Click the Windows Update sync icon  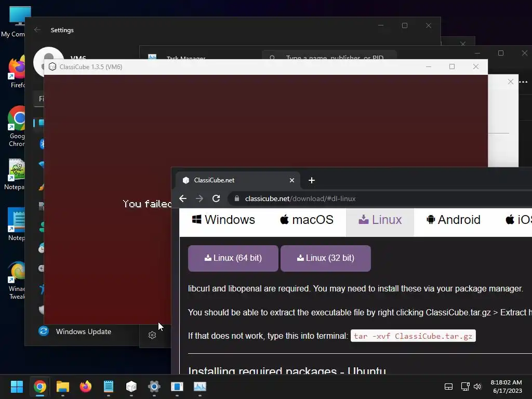(x=44, y=331)
